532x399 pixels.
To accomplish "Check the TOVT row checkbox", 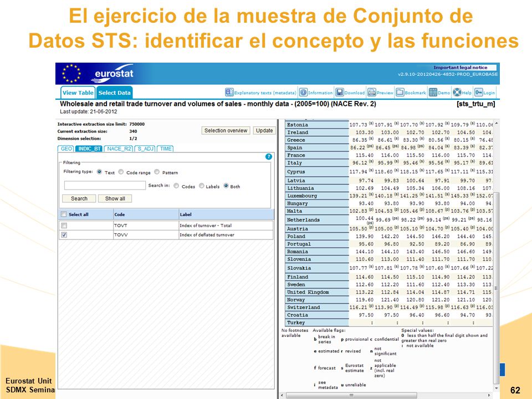I will (x=64, y=226).
